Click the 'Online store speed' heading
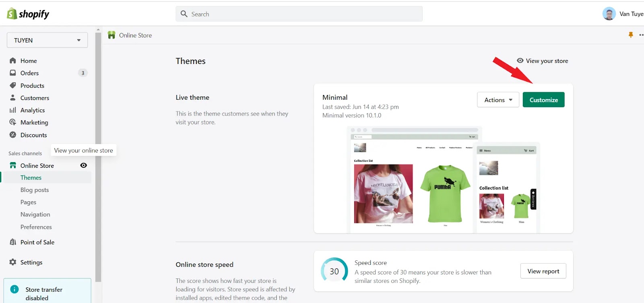This screenshot has height=303, width=644. coord(204,264)
